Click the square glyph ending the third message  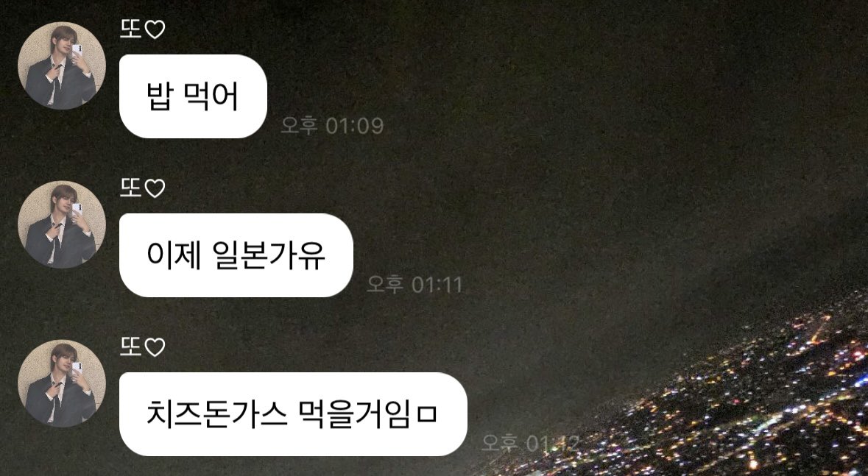(x=426, y=414)
